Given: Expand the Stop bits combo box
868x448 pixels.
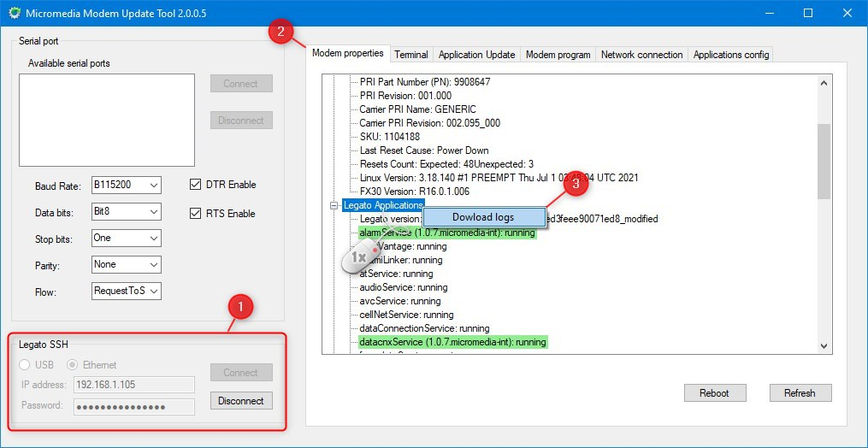Looking at the screenshot, I should pos(126,239).
